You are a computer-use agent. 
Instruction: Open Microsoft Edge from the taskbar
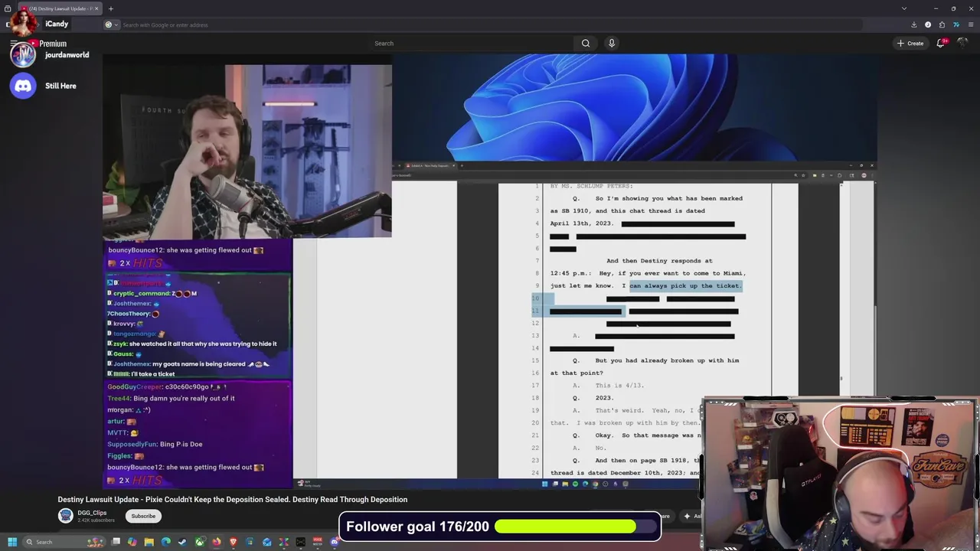tap(166, 542)
